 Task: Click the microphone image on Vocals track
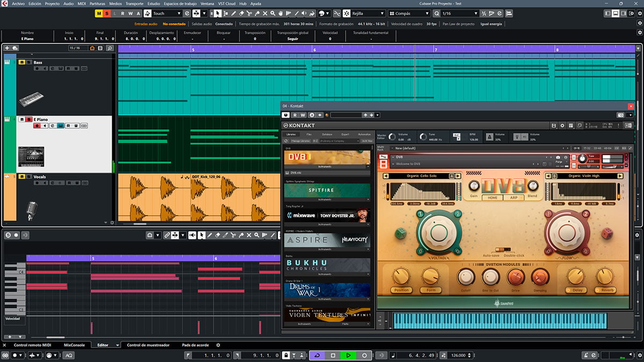click(x=31, y=210)
